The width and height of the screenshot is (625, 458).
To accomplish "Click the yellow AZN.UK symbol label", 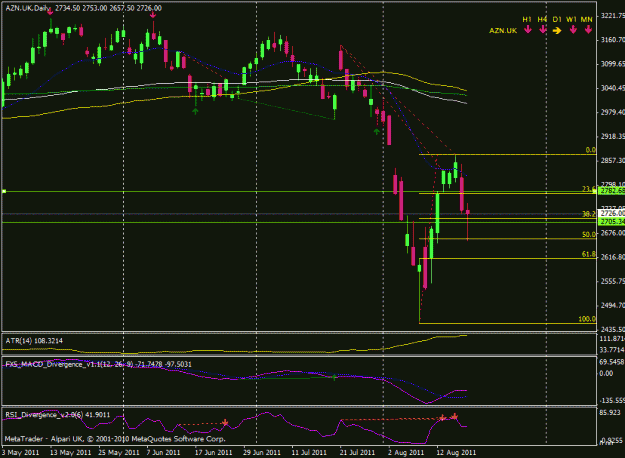I will point(503,31).
